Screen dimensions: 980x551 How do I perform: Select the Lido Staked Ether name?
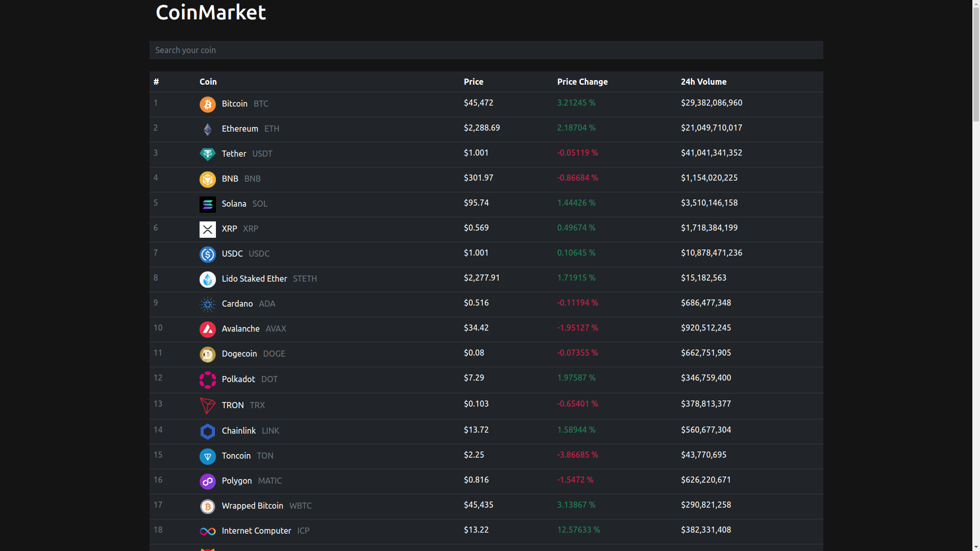254,279
